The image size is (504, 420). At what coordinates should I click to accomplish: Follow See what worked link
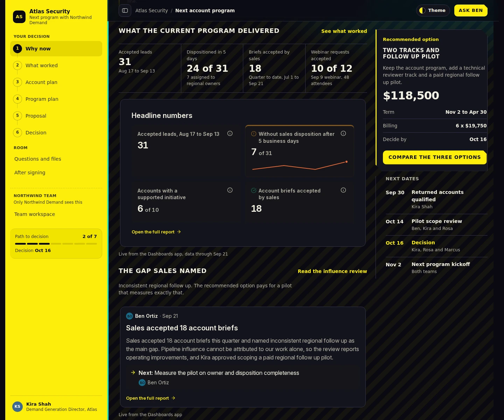tap(344, 31)
